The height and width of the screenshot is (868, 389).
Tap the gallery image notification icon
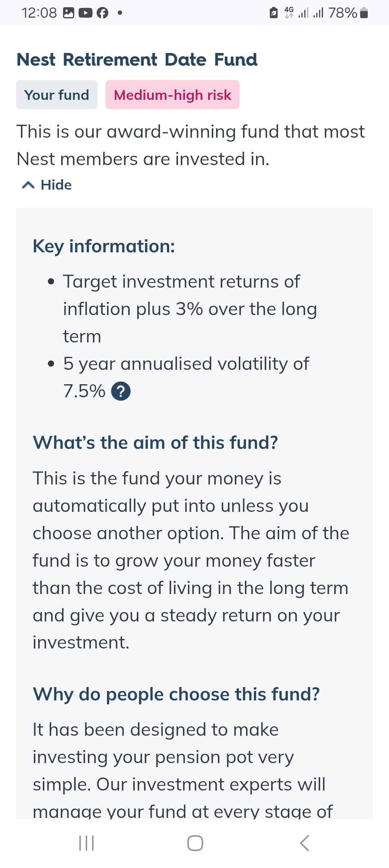[x=68, y=13]
